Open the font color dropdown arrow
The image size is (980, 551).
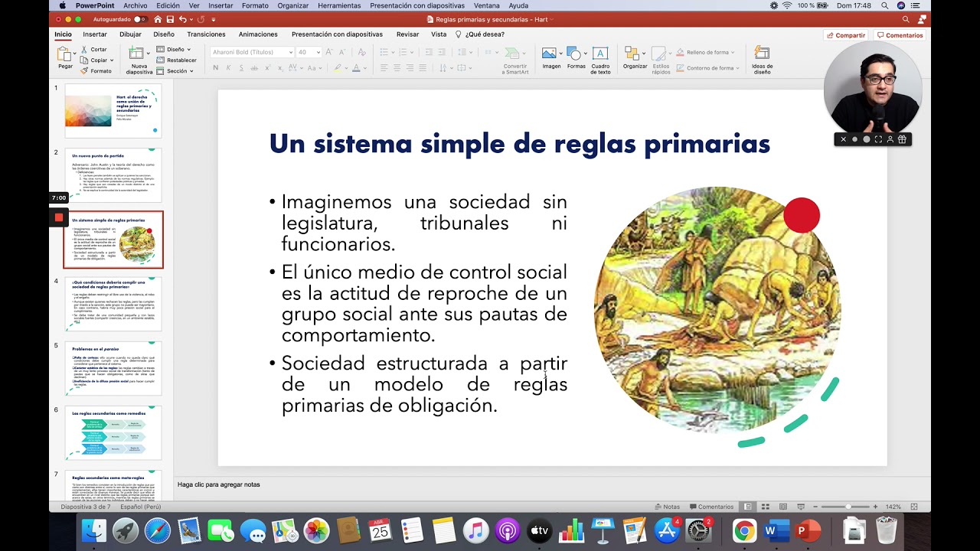point(364,68)
